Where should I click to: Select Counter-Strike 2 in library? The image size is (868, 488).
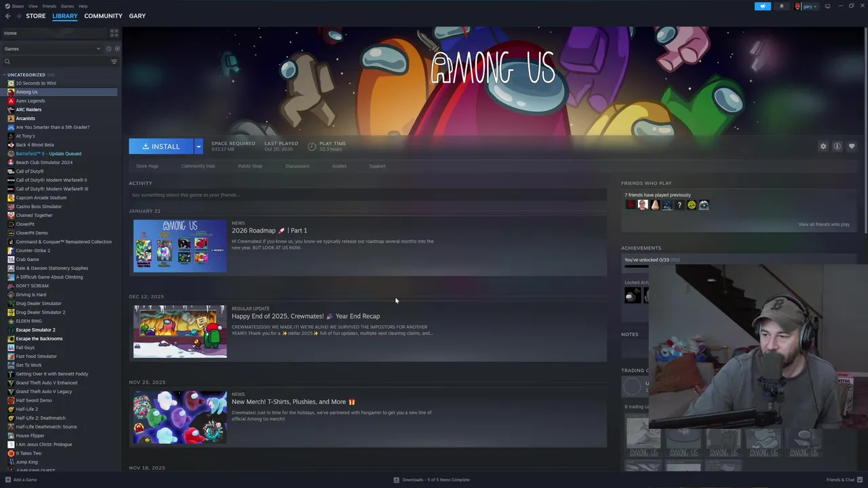pyautogui.click(x=33, y=251)
